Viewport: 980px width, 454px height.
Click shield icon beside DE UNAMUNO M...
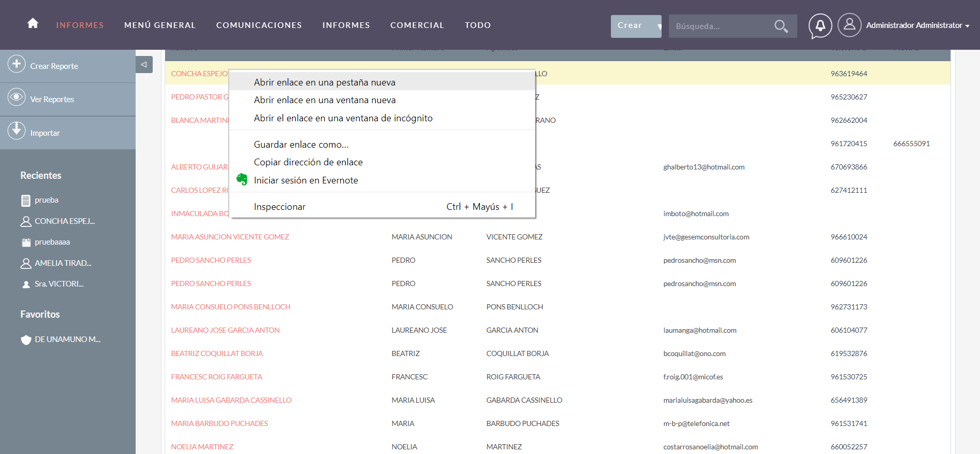coord(26,340)
